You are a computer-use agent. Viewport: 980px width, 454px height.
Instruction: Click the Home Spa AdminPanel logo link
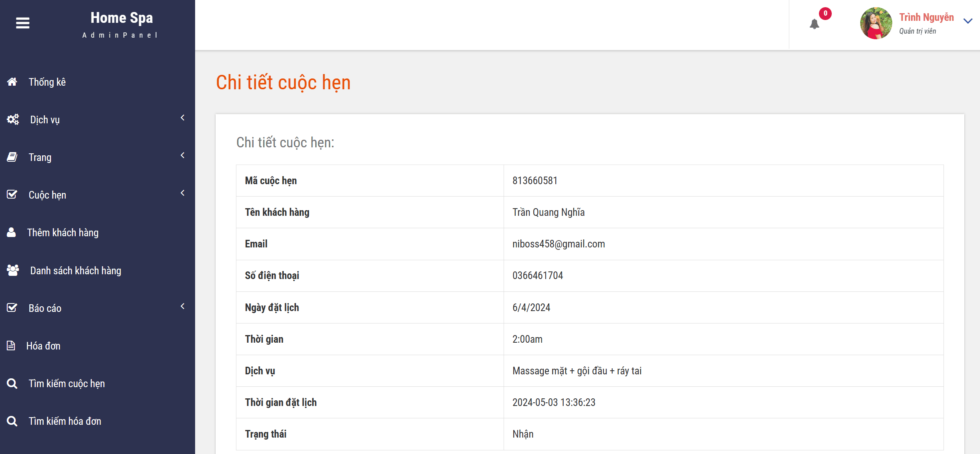[121, 24]
